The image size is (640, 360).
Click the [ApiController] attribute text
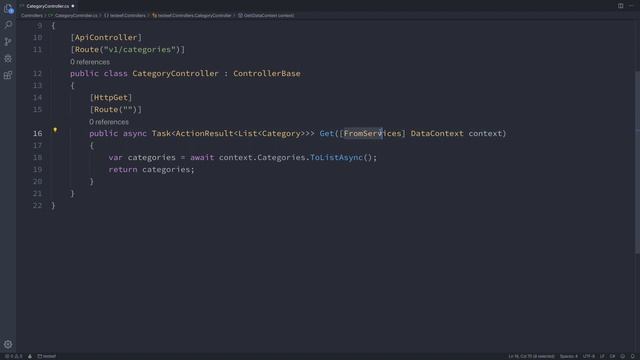pos(106,38)
